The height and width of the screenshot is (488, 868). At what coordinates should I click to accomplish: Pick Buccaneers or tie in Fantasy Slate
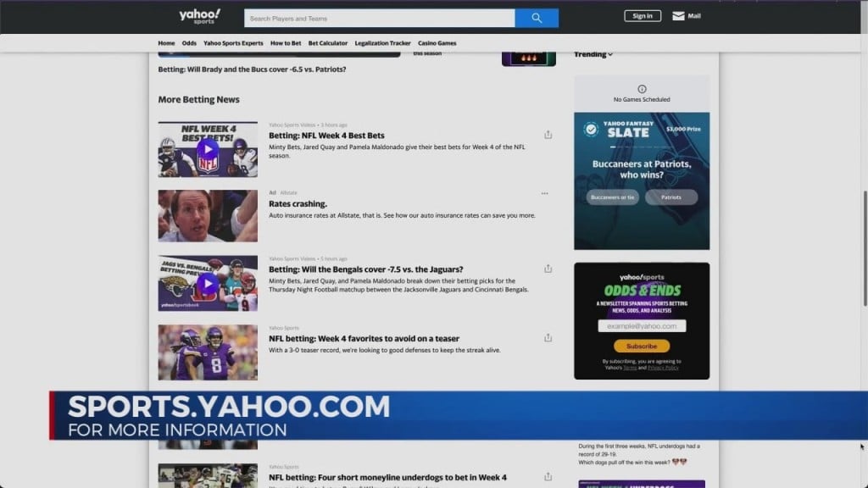(612, 197)
